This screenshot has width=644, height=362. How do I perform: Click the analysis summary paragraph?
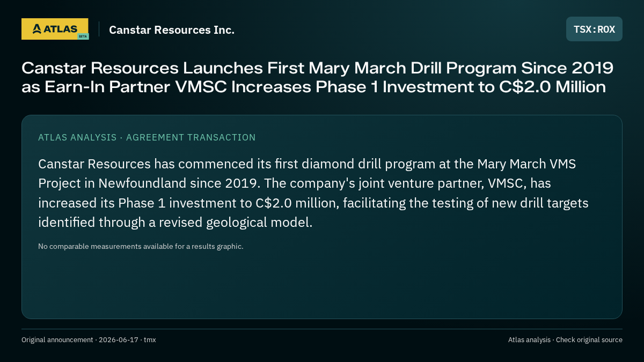(313, 193)
